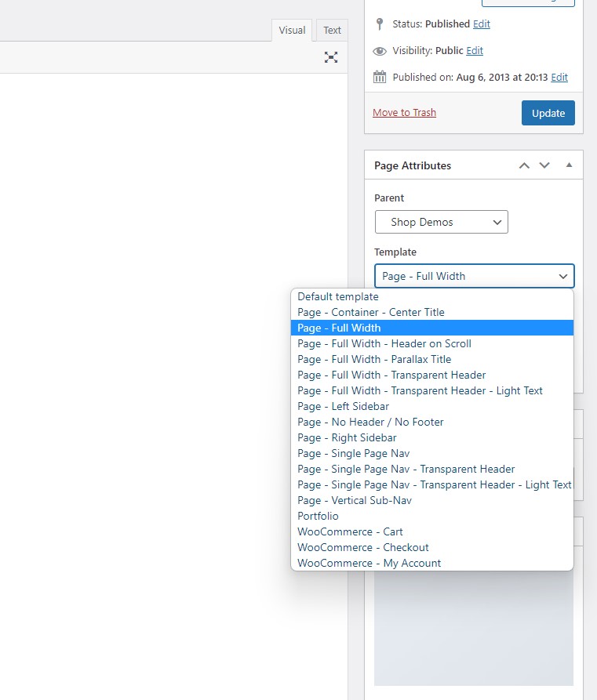Move Page Attributes panel up

click(x=524, y=165)
